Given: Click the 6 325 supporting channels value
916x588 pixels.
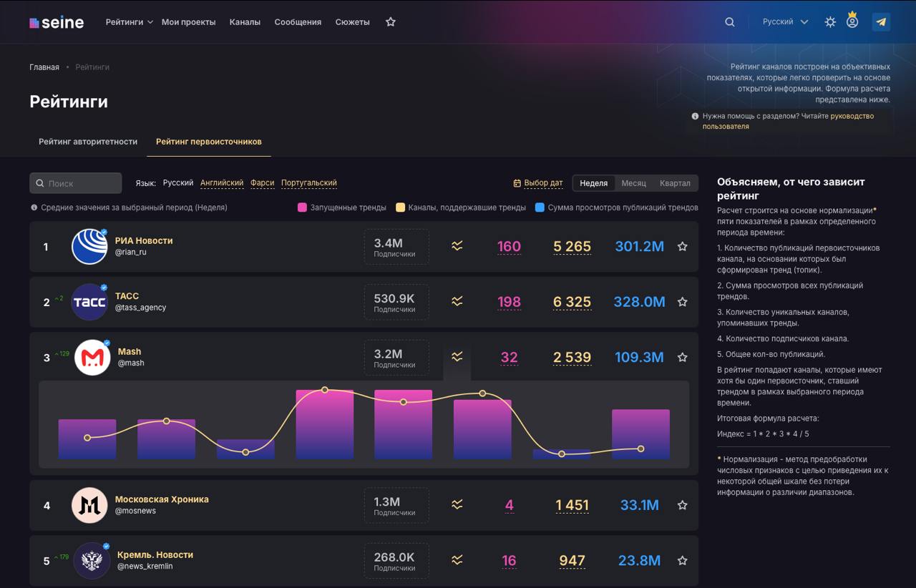Looking at the screenshot, I should pos(572,302).
